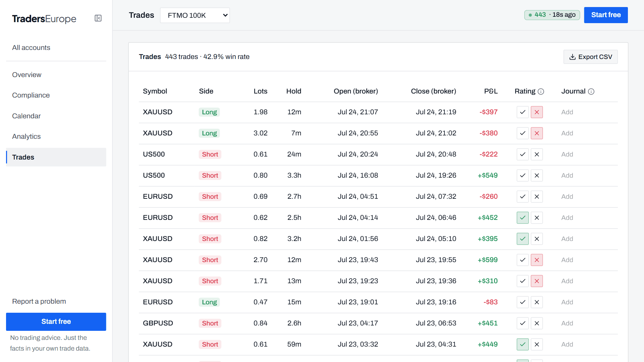This screenshot has height=362, width=644.
Task: Open the Compliance section
Action: point(56,95)
